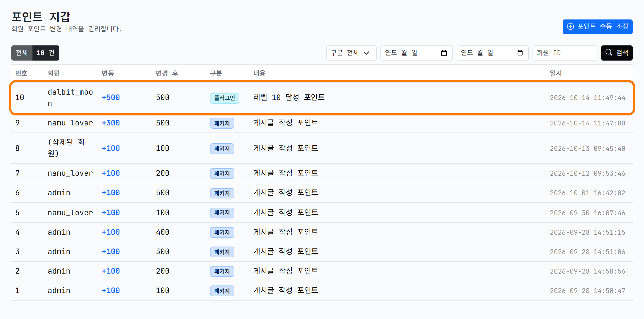This screenshot has width=644, height=319.
Task: Focus the end date 연도-월-일 field
Action: (x=492, y=53)
